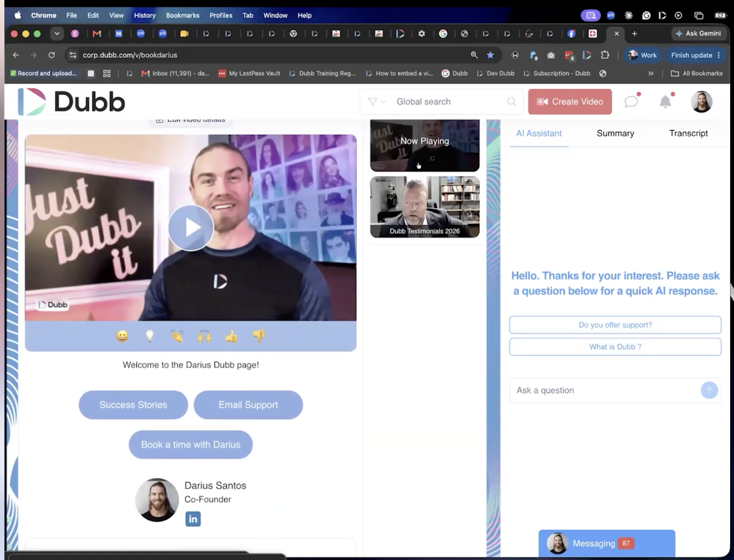Go back in Chrome
The width and height of the screenshot is (734, 560).
point(16,55)
